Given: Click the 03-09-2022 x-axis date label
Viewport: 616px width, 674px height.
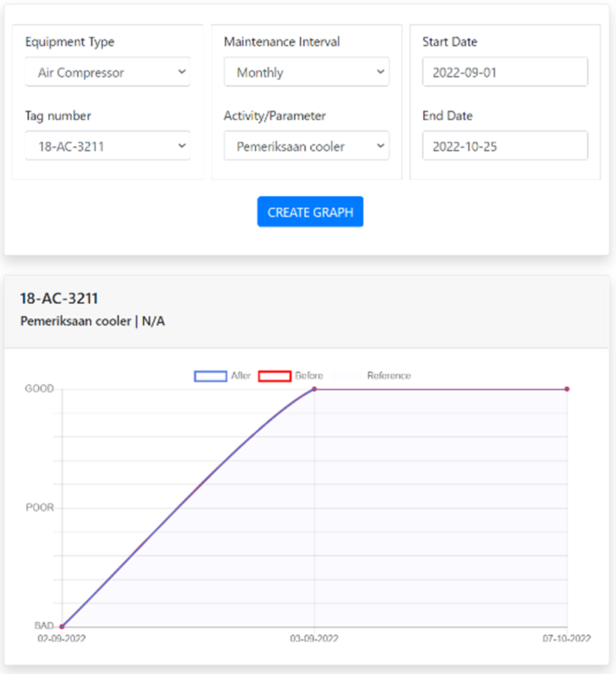Looking at the screenshot, I should pos(314,638).
